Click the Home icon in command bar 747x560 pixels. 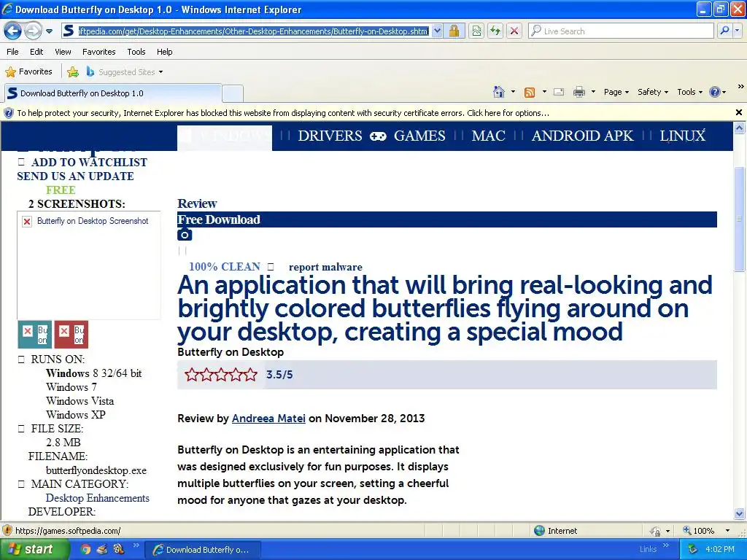(x=499, y=92)
